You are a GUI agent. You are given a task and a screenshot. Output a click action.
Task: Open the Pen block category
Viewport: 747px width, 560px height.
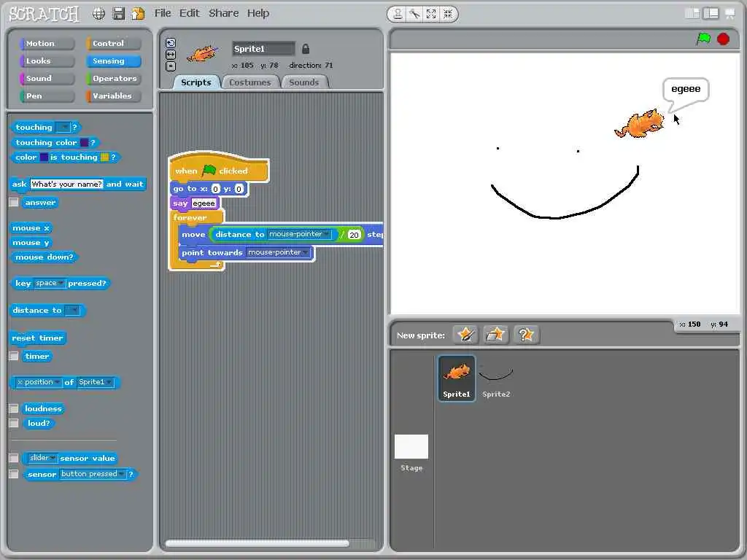[x=47, y=96]
